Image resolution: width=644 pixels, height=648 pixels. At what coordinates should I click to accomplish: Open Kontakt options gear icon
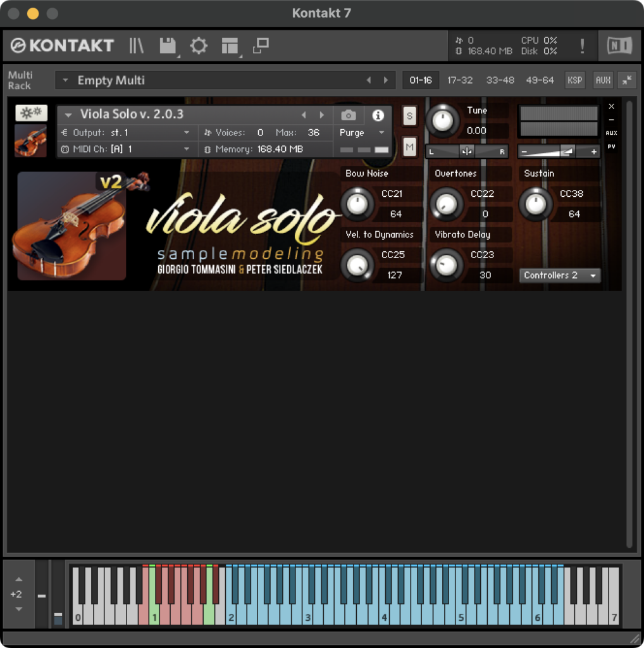pos(199,46)
